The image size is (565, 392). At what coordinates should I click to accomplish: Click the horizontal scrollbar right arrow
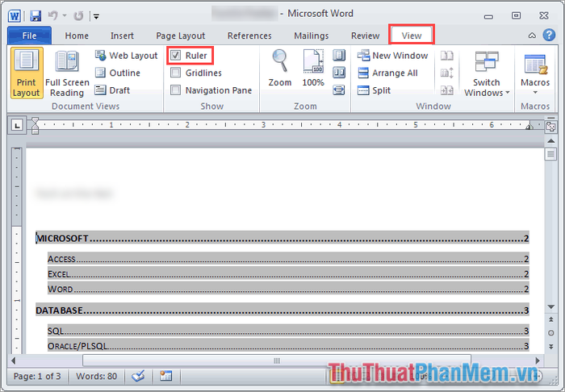pos(538,361)
